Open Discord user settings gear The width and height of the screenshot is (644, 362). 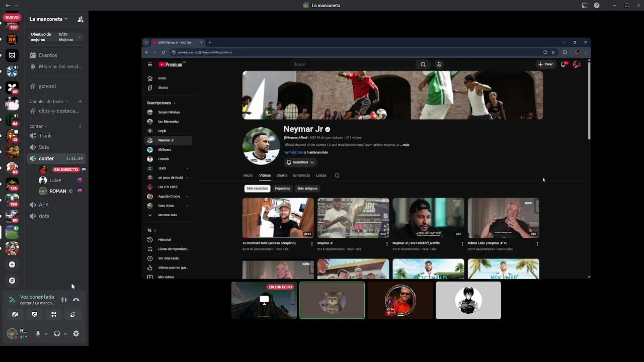click(x=76, y=333)
